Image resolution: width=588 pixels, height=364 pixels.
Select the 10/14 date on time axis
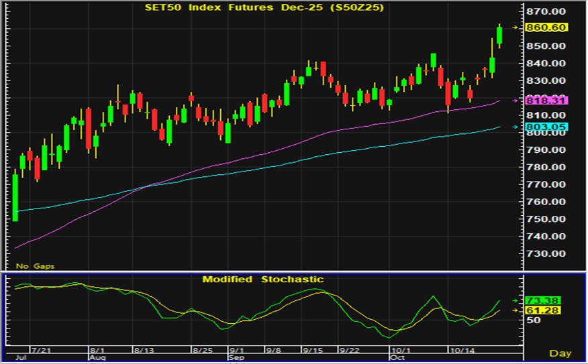click(461, 351)
